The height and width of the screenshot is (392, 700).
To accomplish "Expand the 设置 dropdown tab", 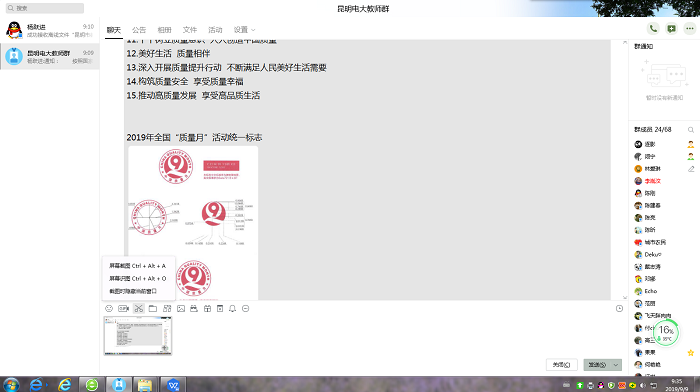I will coord(244,30).
